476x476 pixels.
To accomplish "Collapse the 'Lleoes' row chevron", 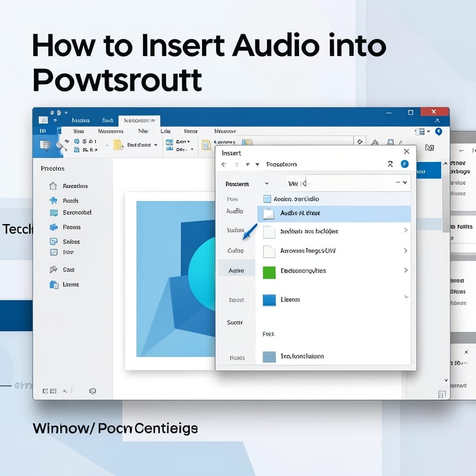I will coord(406,297).
